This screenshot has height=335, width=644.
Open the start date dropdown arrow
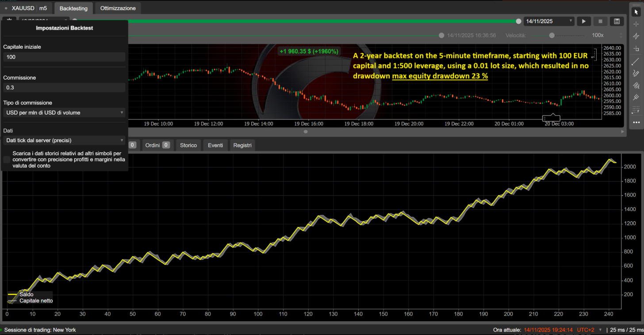pyautogui.click(x=66, y=19)
